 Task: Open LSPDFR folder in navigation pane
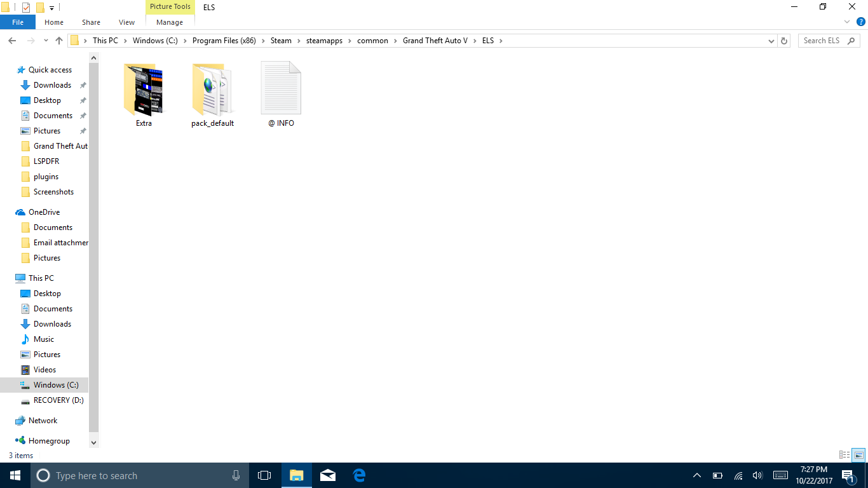pos(46,161)
